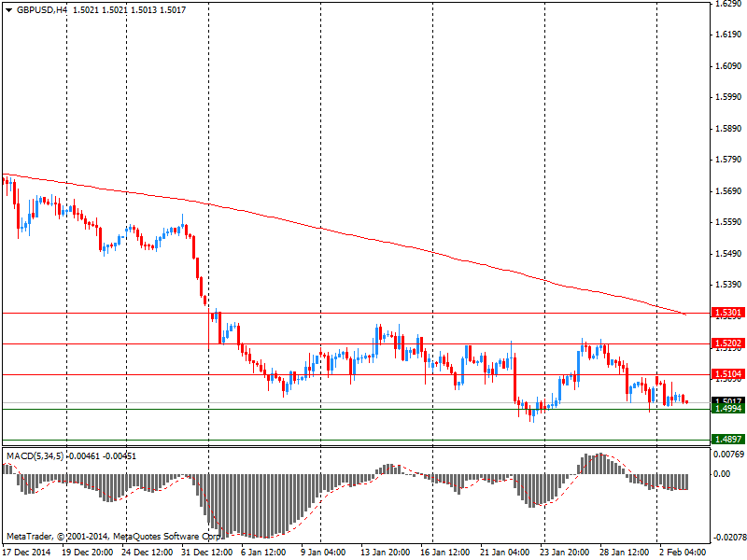Image resolution: width=747 pixels, height=560 pixels.
Task: Click the 1.6190 price scale value
Action: [729, 35]
